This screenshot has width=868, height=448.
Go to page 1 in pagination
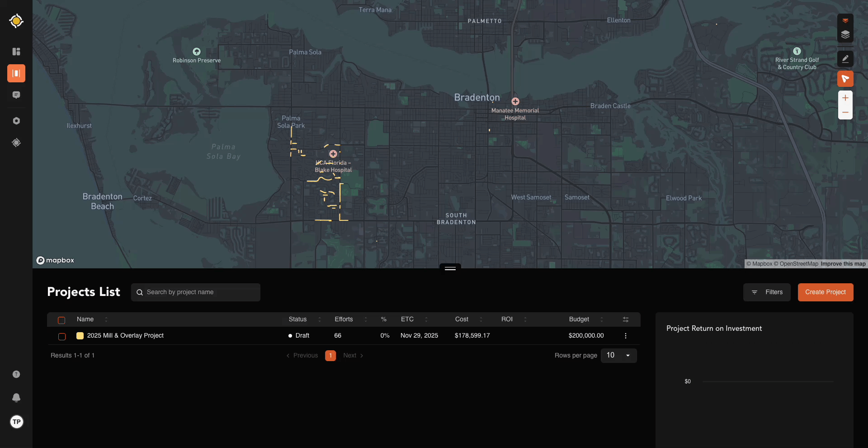[x=330, y=356]
